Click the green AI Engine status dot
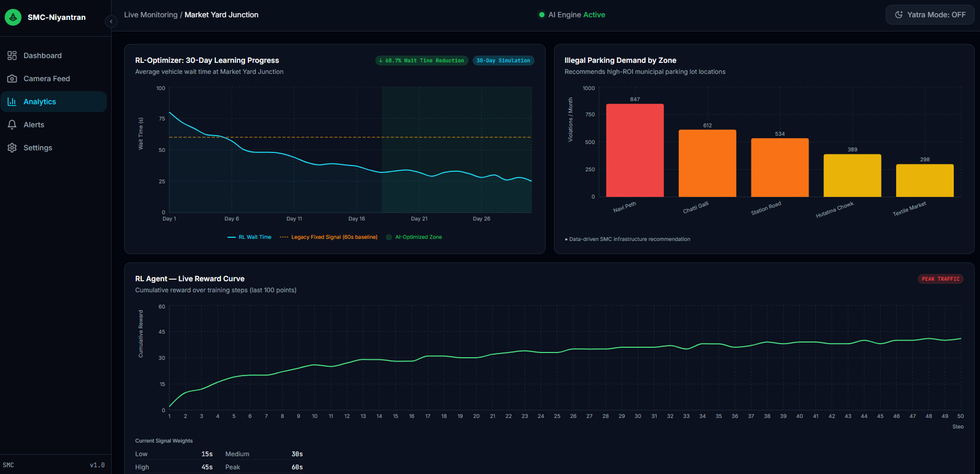 click(x=542, y=15)
